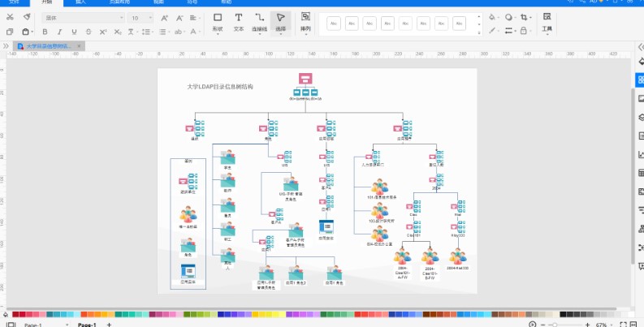Open the 帮助 (Help) ribbon tab
Screen dimensions: 644x327
[226, 2]
